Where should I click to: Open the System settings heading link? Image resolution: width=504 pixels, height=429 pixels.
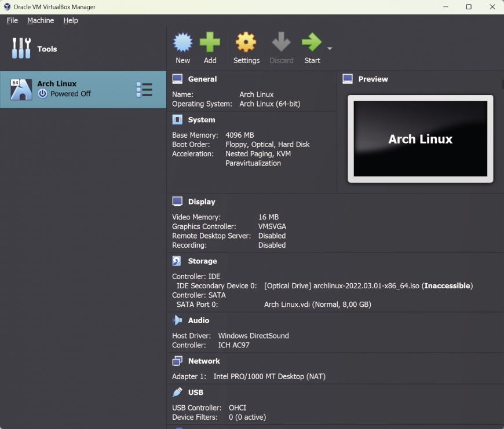pyautogui.click(x=202, y=120)
